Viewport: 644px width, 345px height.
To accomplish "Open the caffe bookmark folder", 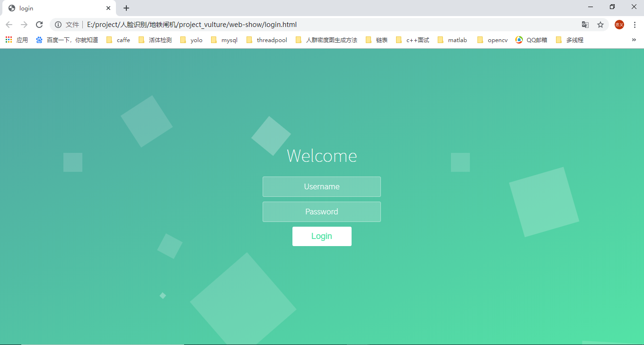I will [x=118, y=40].
